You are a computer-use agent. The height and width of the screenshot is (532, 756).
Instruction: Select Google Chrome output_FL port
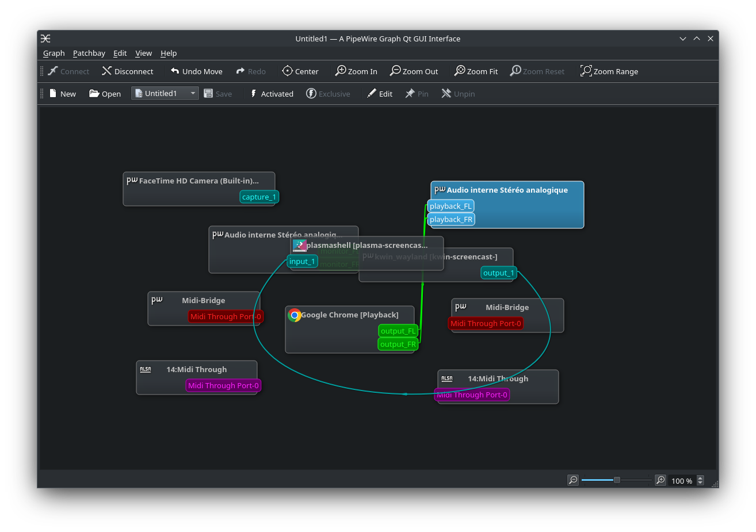398,331
